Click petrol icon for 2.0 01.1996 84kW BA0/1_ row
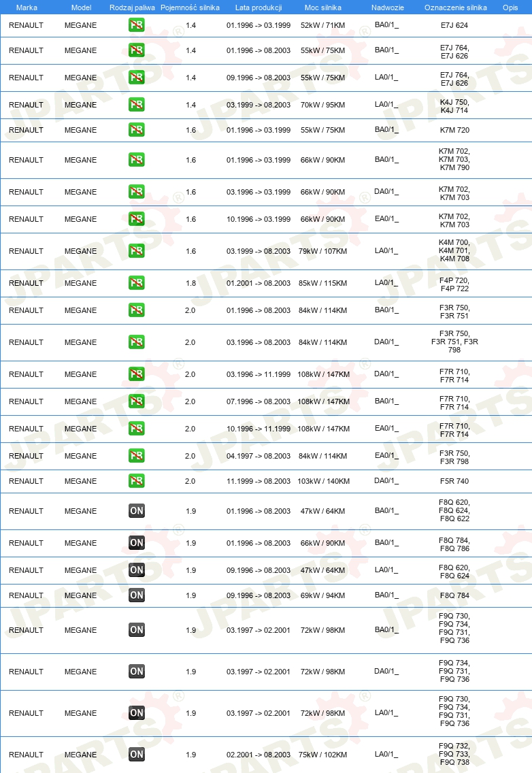 [137, 310]
